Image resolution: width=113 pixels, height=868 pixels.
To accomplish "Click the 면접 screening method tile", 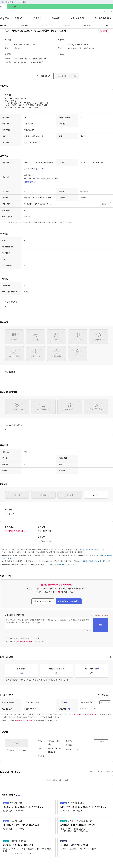I will click(43, 495).
